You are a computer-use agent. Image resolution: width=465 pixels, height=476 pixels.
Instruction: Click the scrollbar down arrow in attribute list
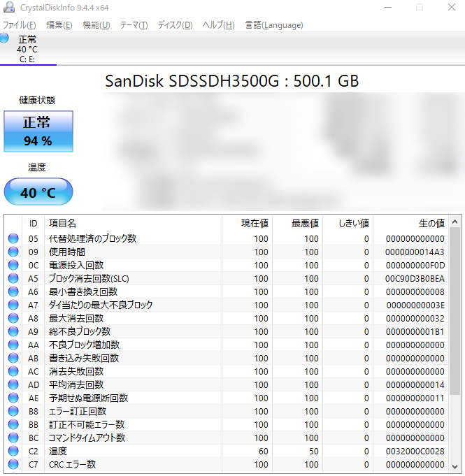pos(455,466)
